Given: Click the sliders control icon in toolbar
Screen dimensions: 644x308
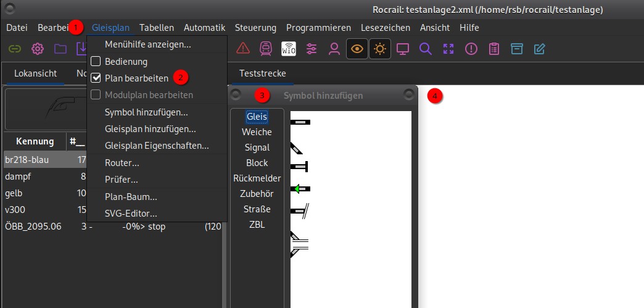Looking at the screenshot, I should pos(312,49).
